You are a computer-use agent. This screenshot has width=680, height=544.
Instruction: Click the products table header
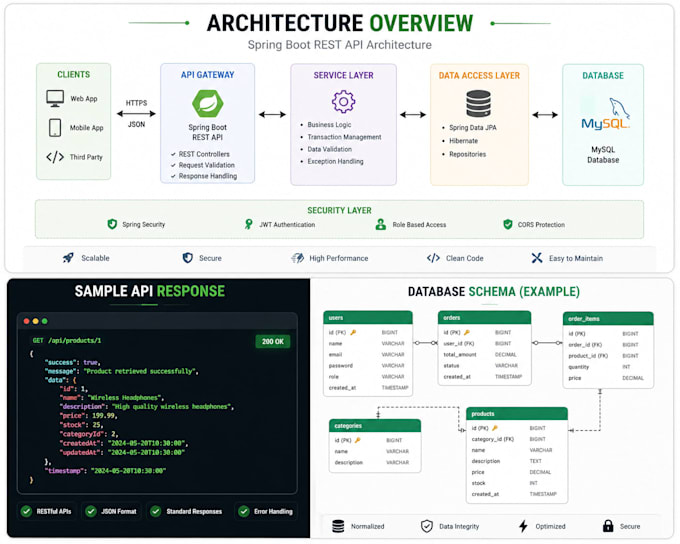tap(517, 413)
